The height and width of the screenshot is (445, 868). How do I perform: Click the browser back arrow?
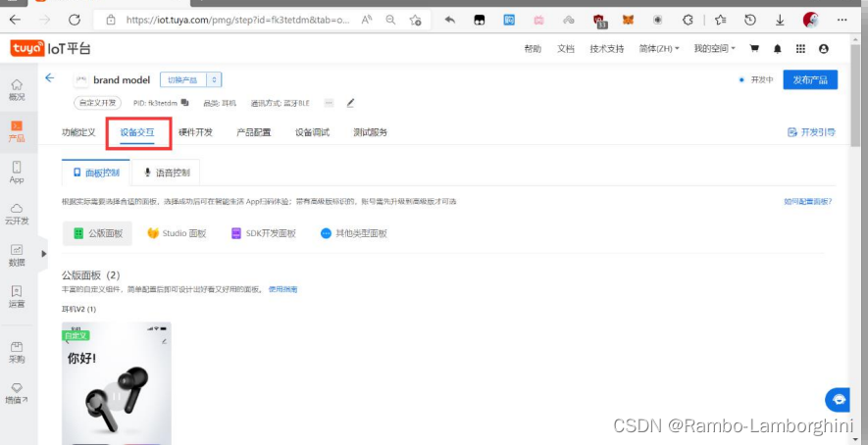[x=15, y=20]
